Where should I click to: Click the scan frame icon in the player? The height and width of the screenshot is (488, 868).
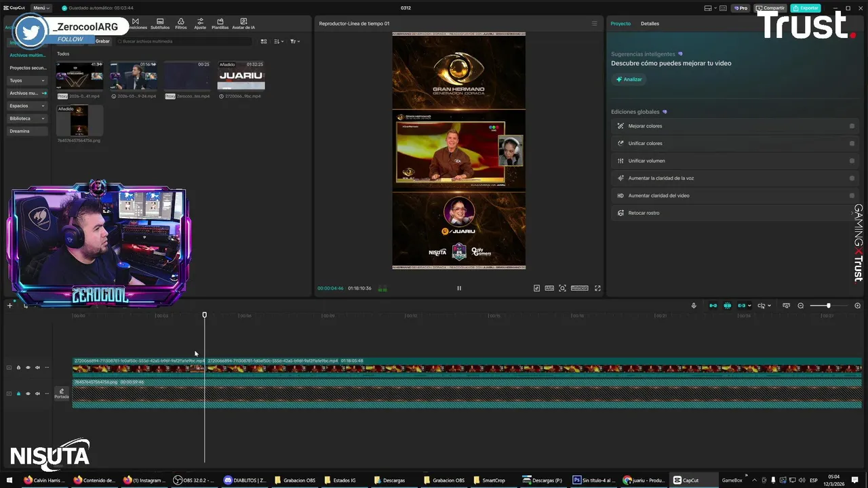(x=562, y=288)
